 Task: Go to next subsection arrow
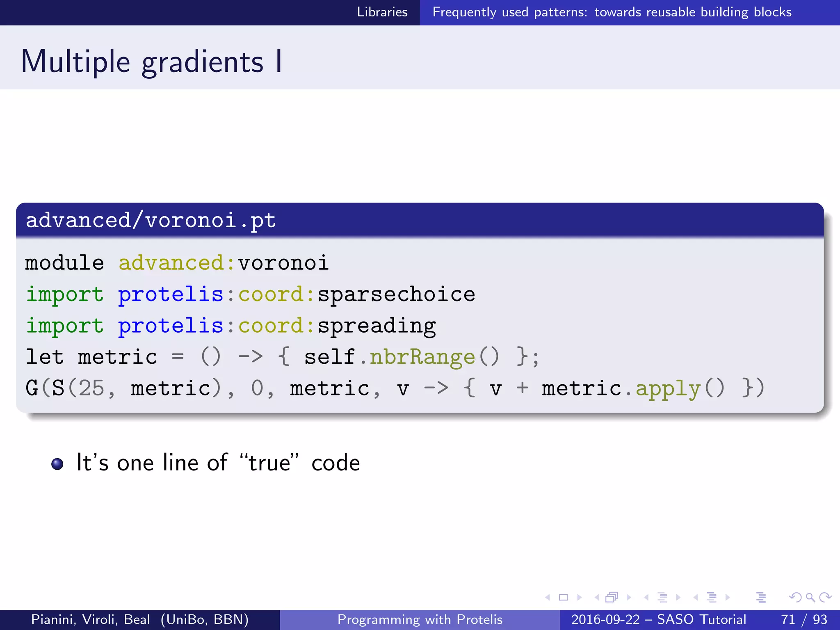click(x=678, y=598)
